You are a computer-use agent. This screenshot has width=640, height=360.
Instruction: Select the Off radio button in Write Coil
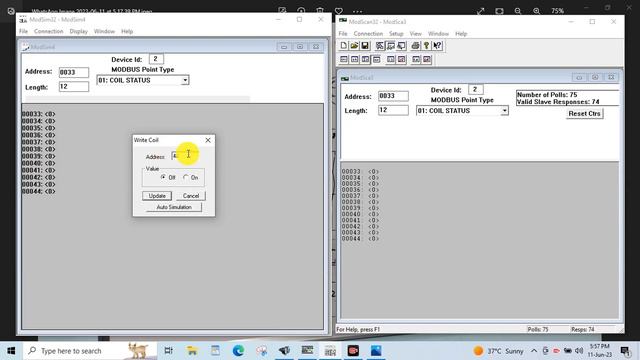pos(164,177)
